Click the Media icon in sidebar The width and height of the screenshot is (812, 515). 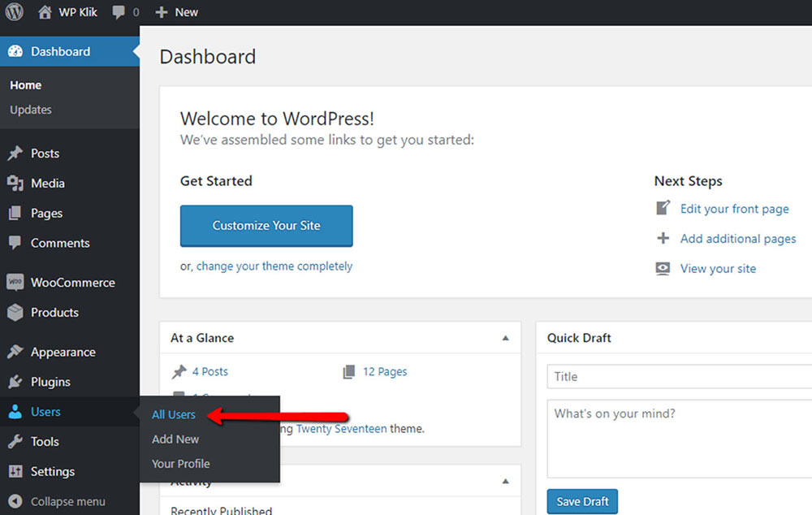point(15,184)
